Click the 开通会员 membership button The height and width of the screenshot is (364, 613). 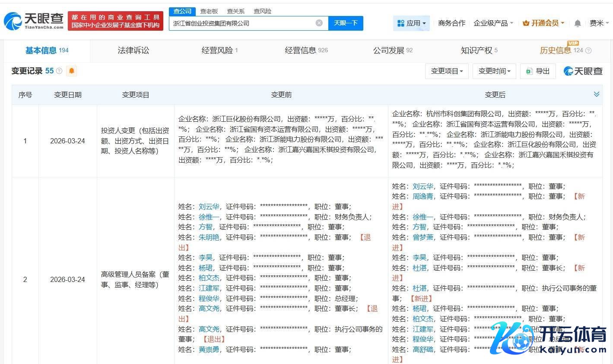tap(543, 23)
